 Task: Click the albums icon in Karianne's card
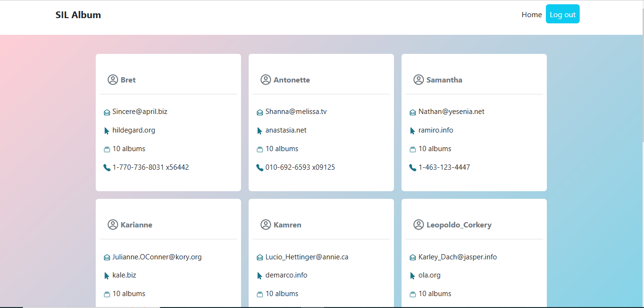[107, 294]
